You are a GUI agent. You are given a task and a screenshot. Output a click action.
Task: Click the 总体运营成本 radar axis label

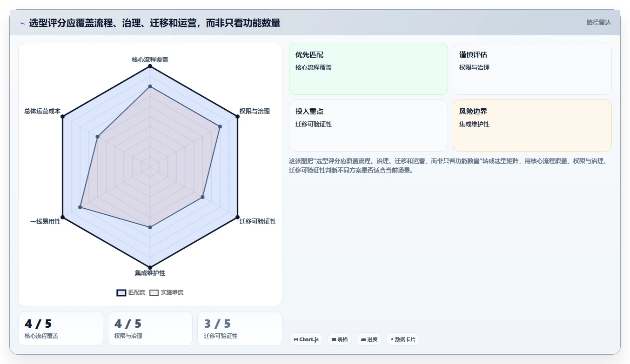[42, 111]
